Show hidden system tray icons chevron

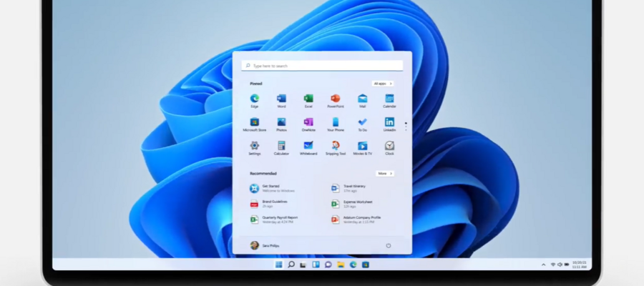click(544, 265)
